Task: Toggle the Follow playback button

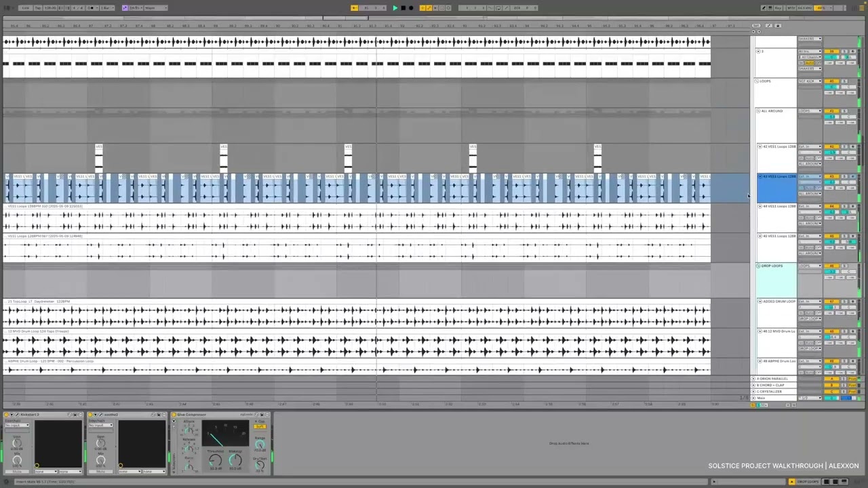Action: tap(354, 7)
